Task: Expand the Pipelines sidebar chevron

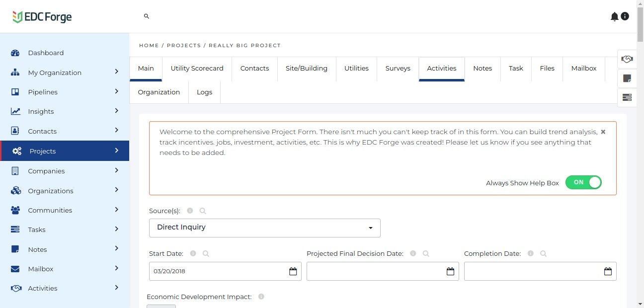Action: 116,91
